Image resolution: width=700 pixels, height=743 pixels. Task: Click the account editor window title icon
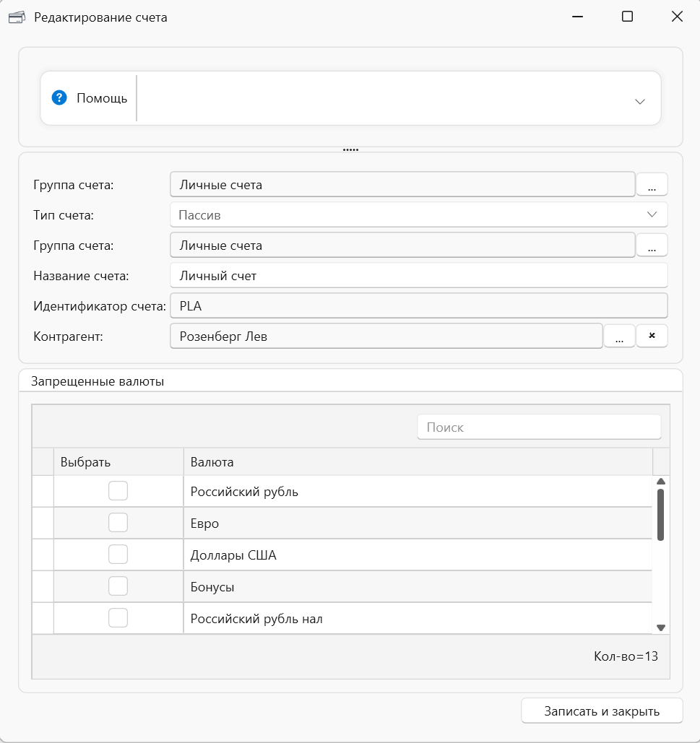pyautogui.click(x=17, y=17)
